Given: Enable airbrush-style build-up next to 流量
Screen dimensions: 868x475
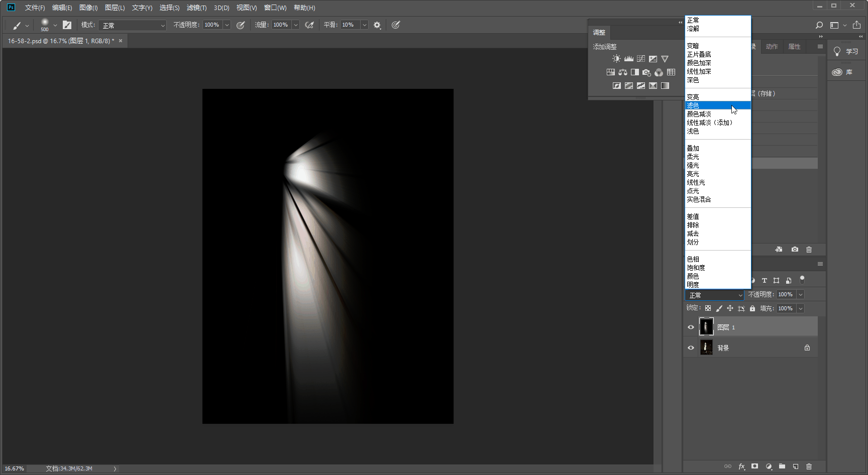Looking at the screenshot, I should (x=309, y=25).
